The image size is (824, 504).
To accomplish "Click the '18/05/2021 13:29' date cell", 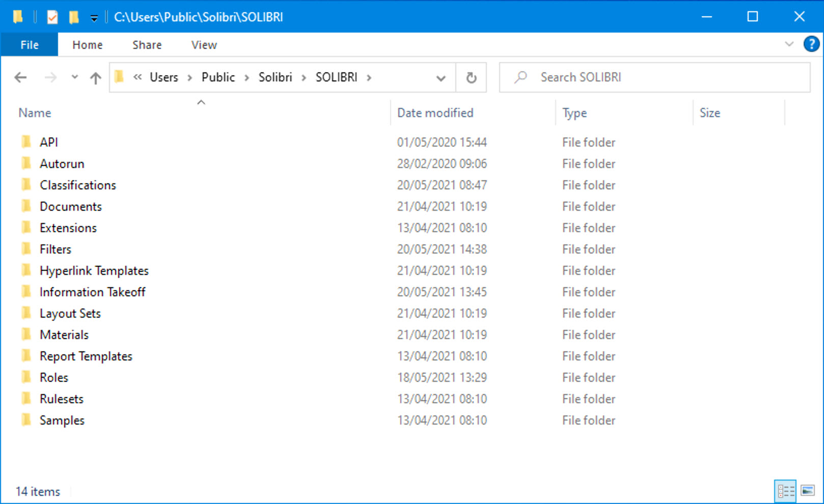I will coord(442,377).
